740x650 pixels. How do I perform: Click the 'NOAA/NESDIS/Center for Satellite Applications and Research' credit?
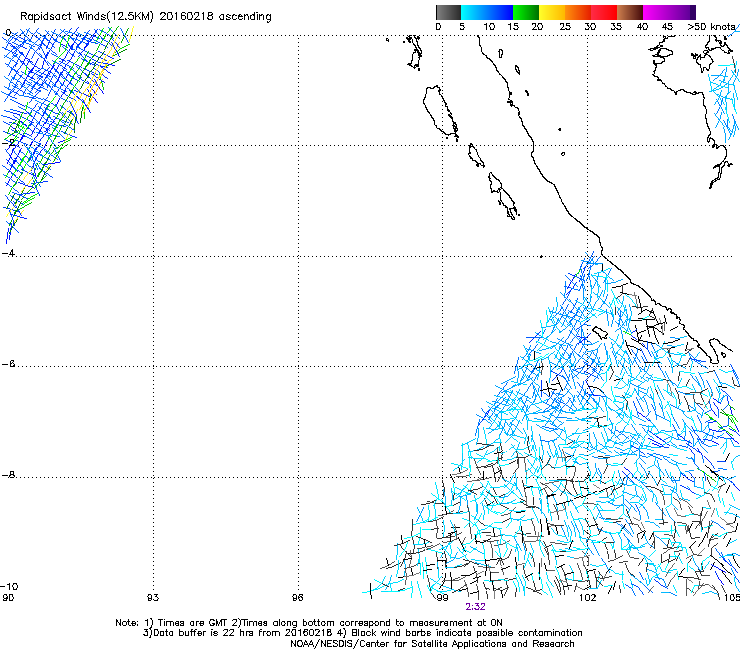(x=432, y=644)
